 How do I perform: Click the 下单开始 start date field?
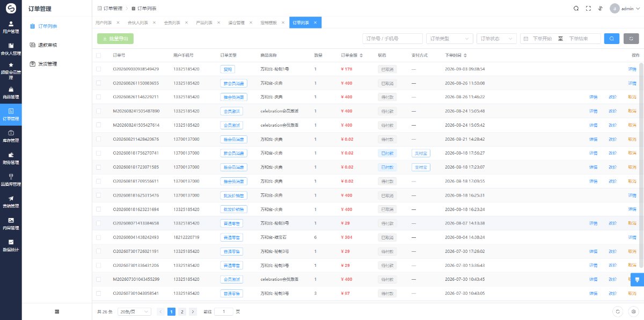[x=542, y=39]
